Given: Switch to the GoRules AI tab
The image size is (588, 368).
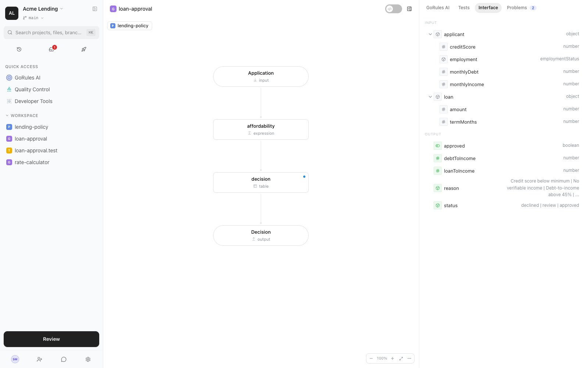Looking at the screenshot, I should click(438, 8).
